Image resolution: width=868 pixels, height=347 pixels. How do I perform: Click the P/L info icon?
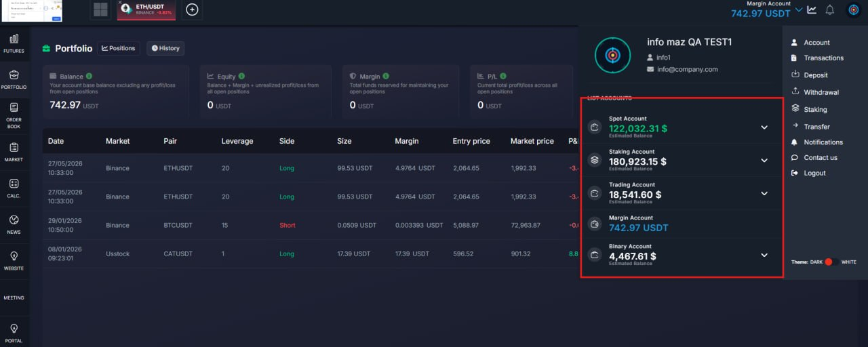[503, 77]
